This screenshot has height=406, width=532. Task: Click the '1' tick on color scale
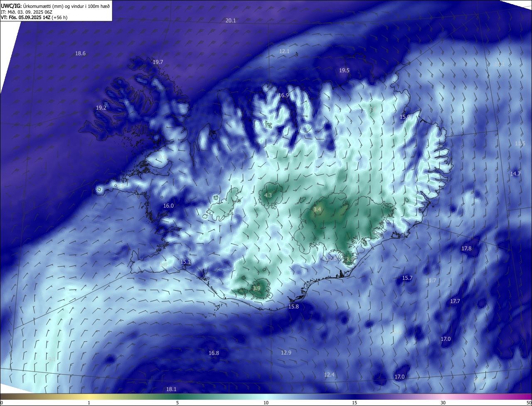[89, 403]
